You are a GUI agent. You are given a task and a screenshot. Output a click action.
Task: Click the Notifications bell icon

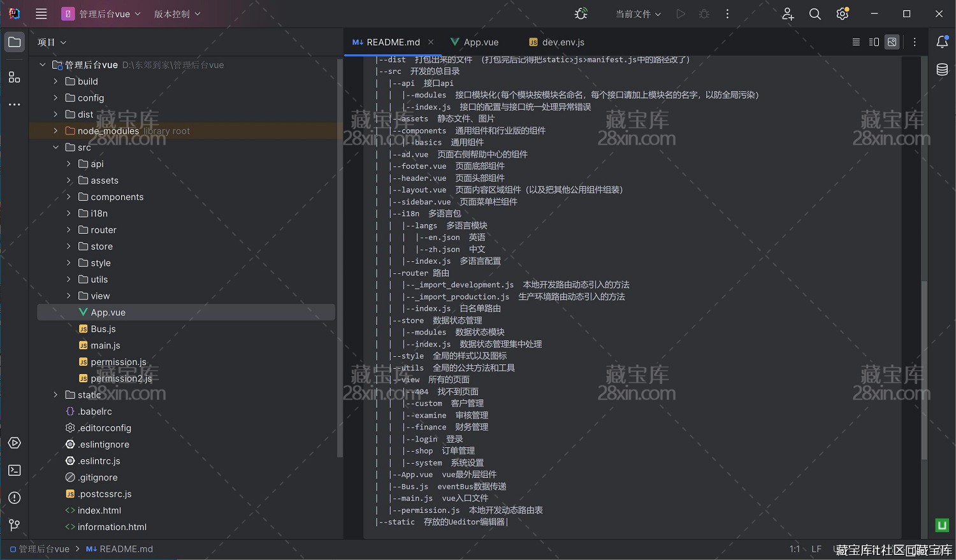point(942,42)
